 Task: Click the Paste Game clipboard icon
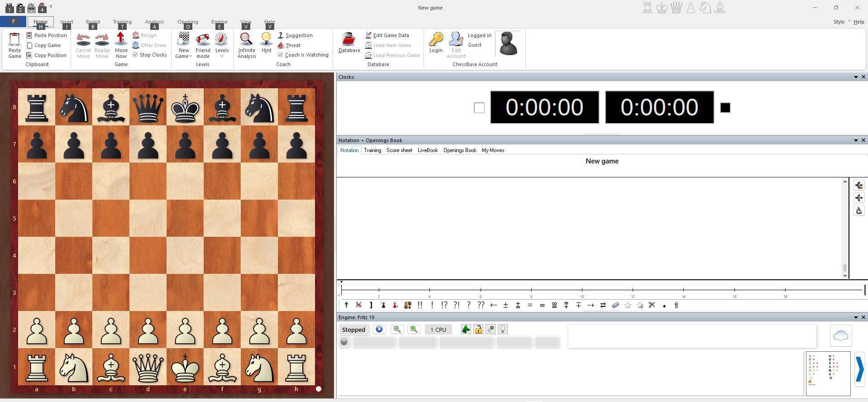(14, 39)
